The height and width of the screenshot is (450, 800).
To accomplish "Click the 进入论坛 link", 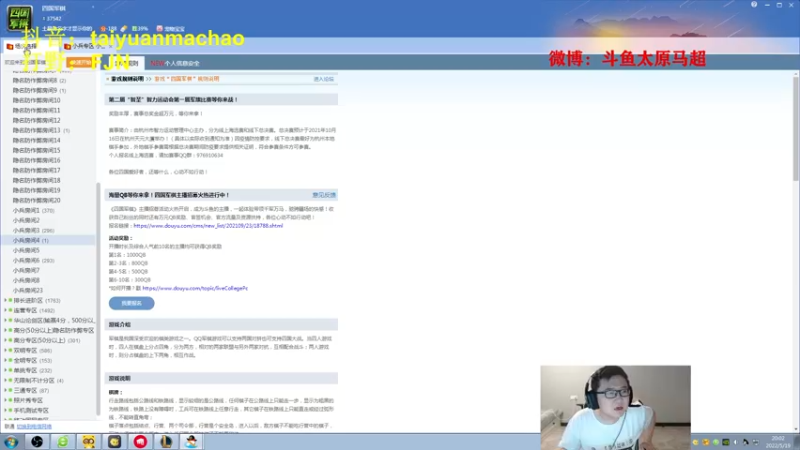I will tap(323, 79).
